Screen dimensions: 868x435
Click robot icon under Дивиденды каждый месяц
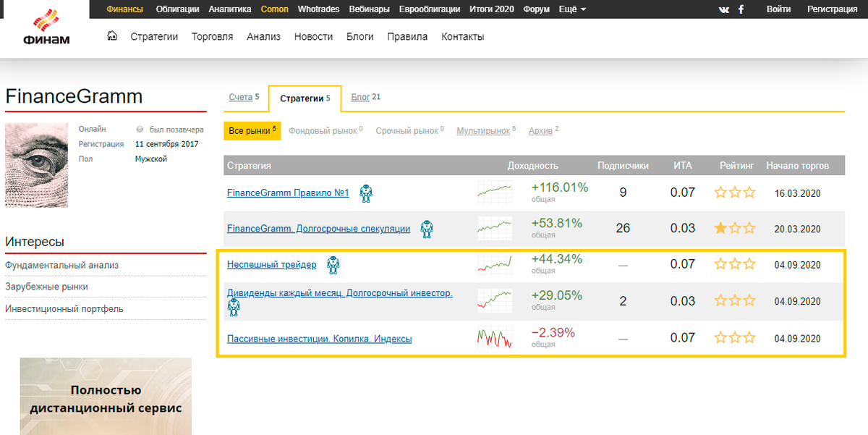coord(234,308)
